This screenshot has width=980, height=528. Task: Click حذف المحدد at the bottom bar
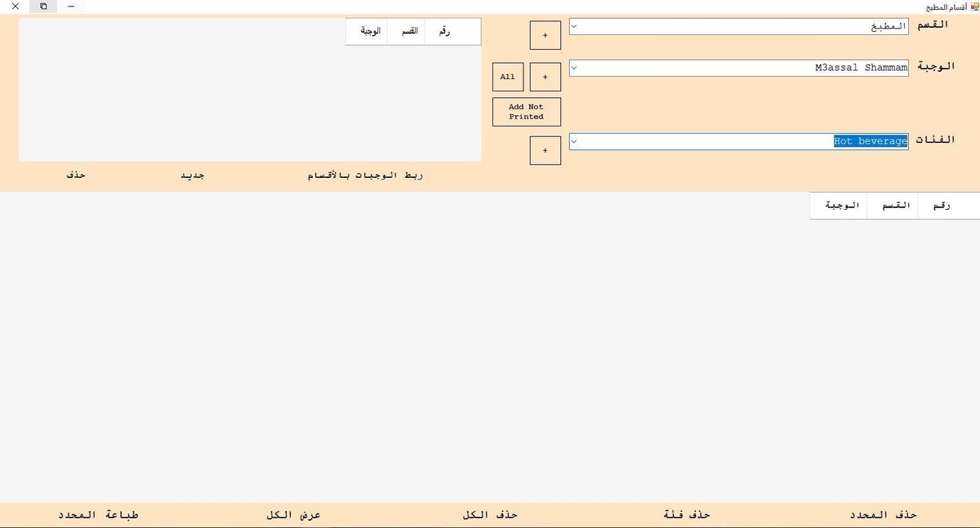pos(883,515)
